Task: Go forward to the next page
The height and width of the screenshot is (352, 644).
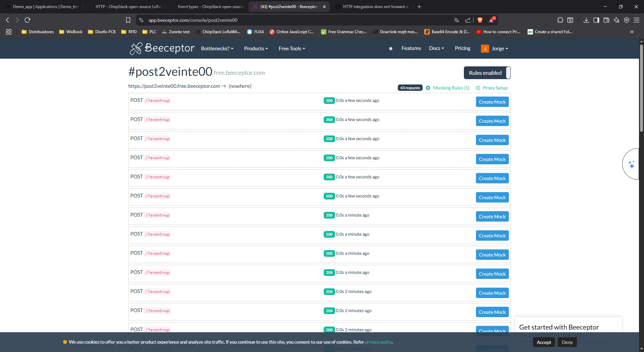Action: (x=17, y=20)
